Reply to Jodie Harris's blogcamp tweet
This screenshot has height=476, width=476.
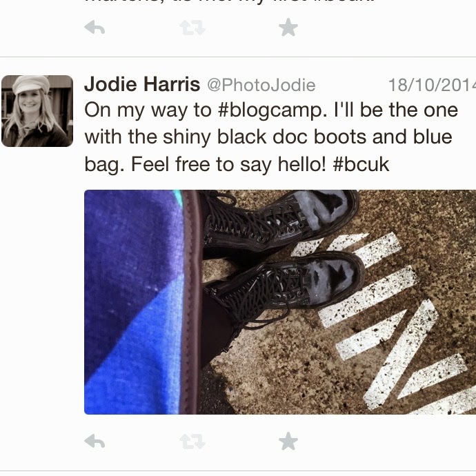95,441
